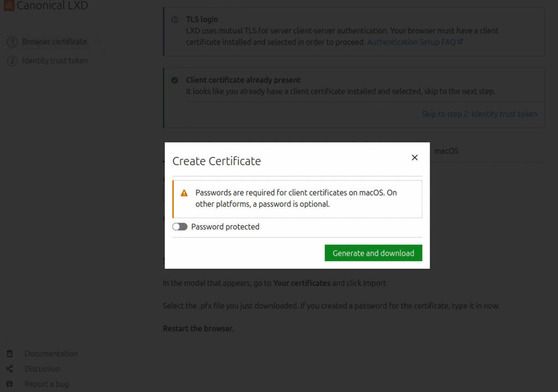Switch to the macOS tab
Viewport: 558px width, 392px height.
point(446,151)
